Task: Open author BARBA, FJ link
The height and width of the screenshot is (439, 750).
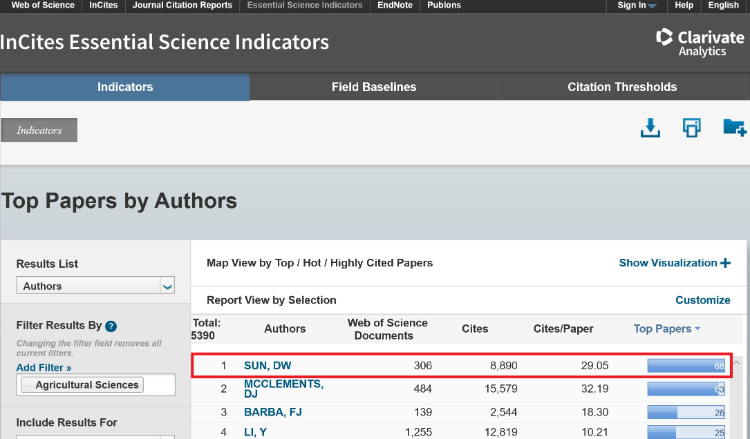Action: 273,412
